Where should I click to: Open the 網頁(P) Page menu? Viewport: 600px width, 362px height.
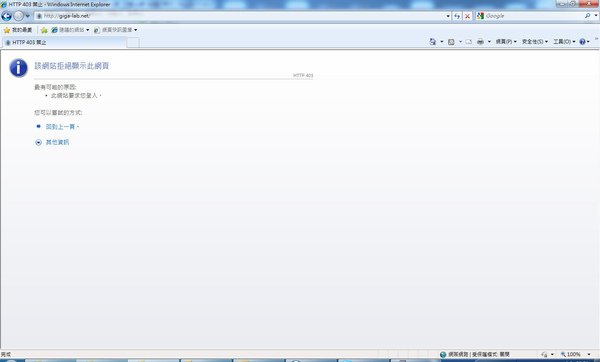pos(506,42)
